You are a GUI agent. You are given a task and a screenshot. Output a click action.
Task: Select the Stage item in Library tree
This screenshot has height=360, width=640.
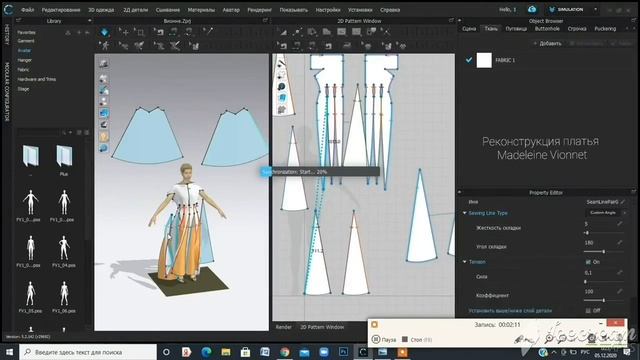pyautogui.click(x=23, y=89)
